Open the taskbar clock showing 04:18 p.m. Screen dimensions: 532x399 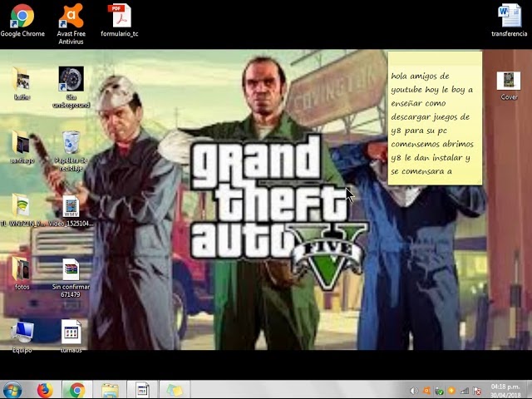(x=505, y=391)
